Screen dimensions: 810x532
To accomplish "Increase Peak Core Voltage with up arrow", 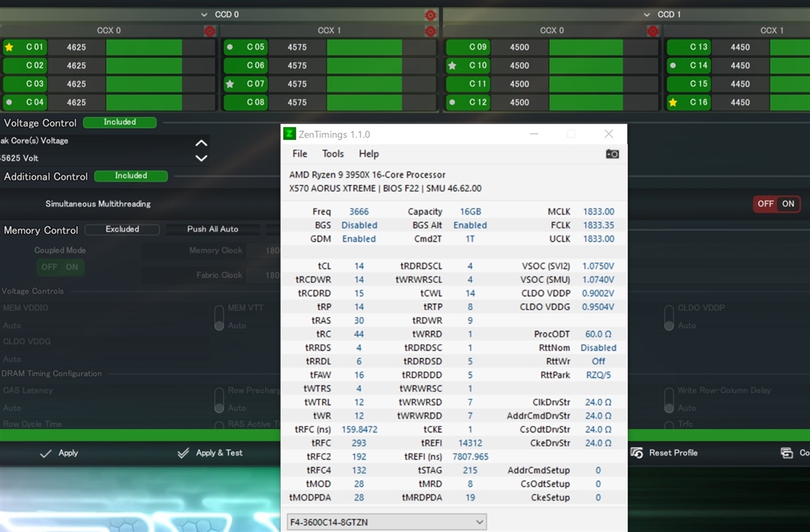I will 202,143.
